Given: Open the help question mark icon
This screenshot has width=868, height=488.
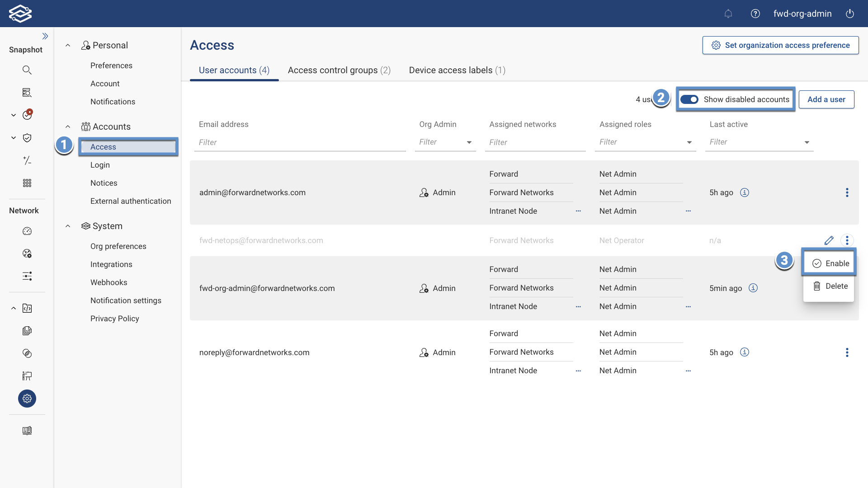Looking at the screenshot, I should (755, 14).
